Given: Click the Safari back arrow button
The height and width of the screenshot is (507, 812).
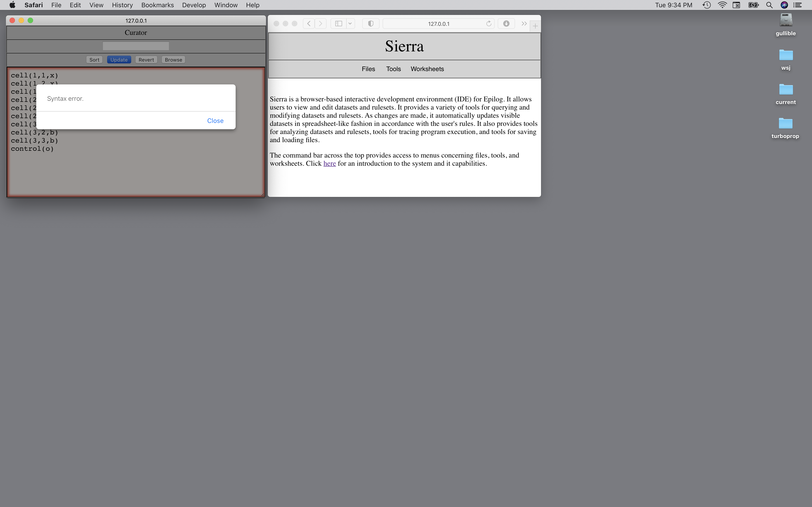Looking at the screenshot, I should pyautogui.click(x=309, y=24).
